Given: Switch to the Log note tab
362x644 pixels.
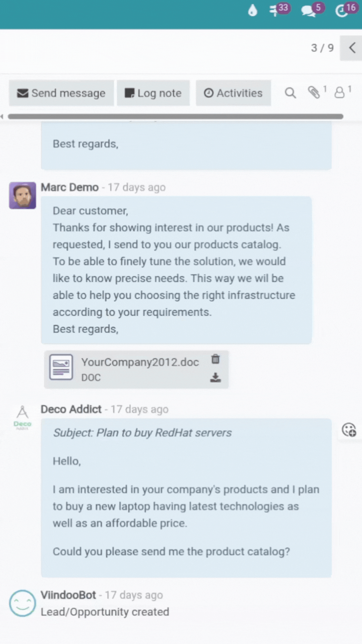Looking at the screenshot, I should pyautogui.click(x=153, y=93).
